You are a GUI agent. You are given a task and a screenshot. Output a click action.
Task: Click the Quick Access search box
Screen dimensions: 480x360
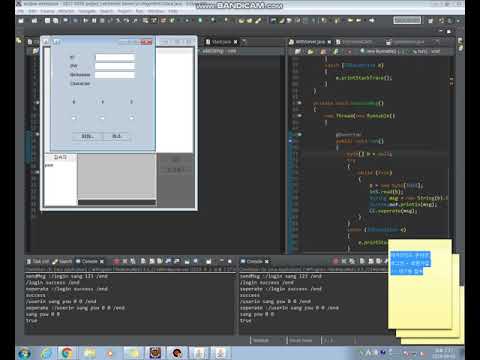(407, 20)
